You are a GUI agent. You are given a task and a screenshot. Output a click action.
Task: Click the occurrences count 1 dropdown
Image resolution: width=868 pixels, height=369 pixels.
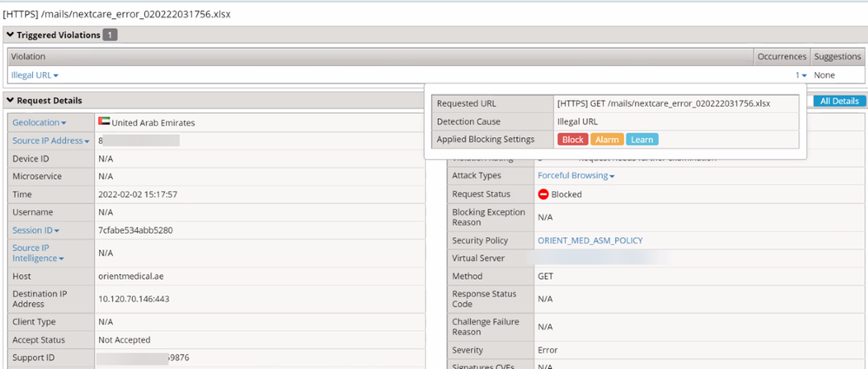pyautogui.click(x=799, y=76)
